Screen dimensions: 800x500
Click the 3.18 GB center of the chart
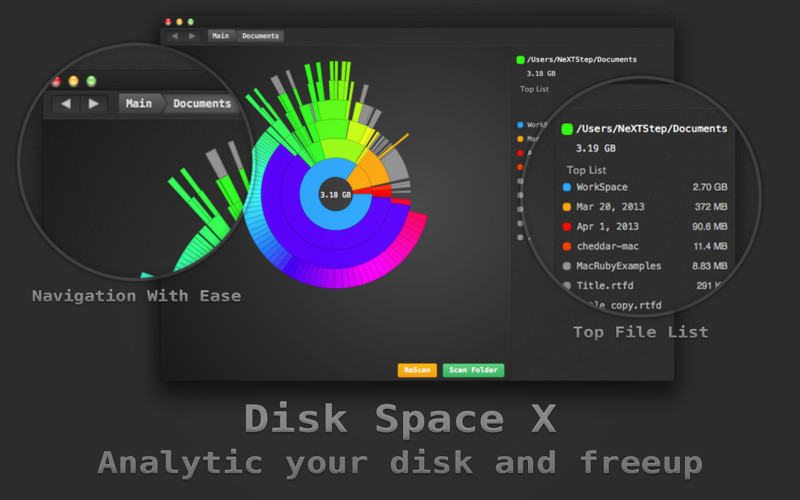point(335,195)
